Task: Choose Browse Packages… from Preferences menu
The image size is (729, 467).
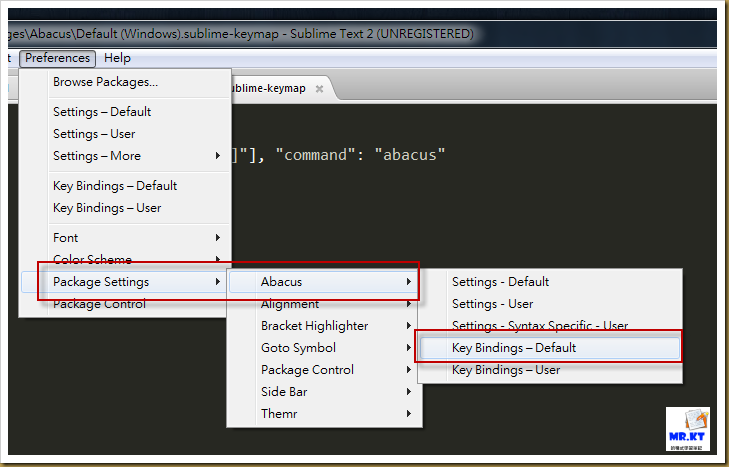Action: (126, 82)
